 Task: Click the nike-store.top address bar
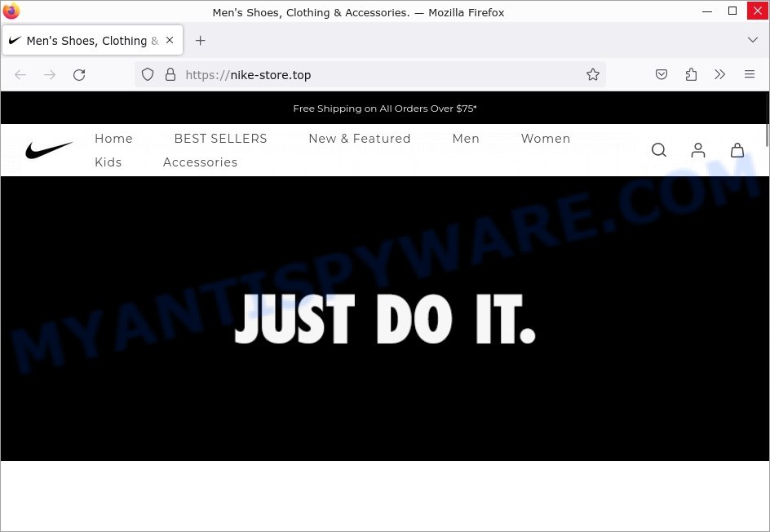(x=370, y=75)
